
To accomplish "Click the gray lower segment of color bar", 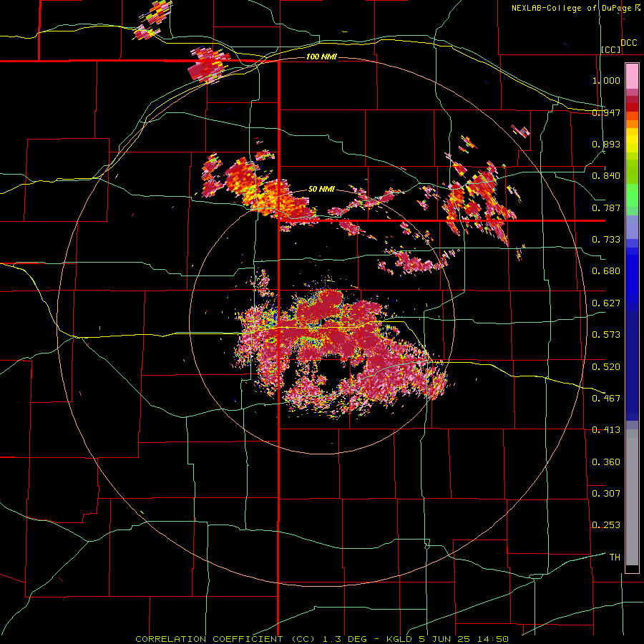I will coord(632,497).
